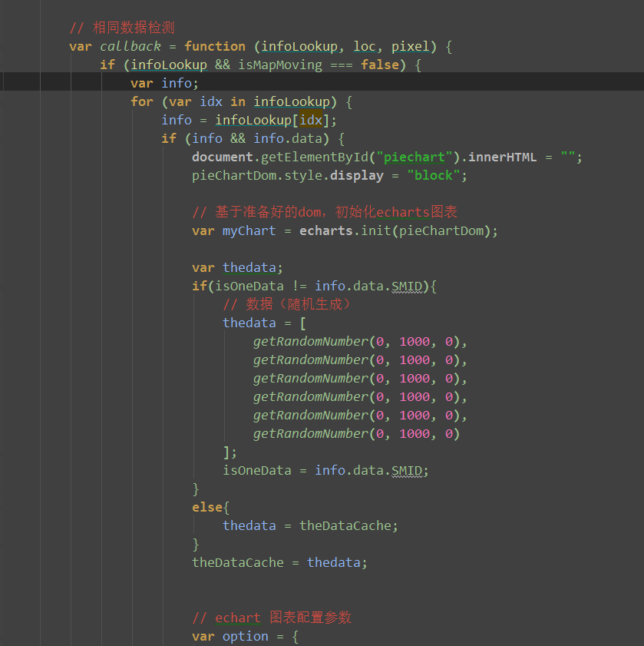Viewport: 644px width, 646px height.
Task: Click the '!=' operator after isOneData
Action: [x=299, y=286]
